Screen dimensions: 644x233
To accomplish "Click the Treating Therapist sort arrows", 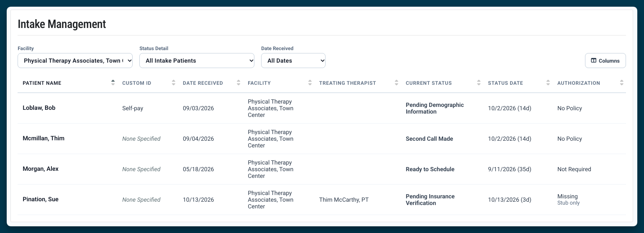I will pyautogui.click(x=397, y=83).
